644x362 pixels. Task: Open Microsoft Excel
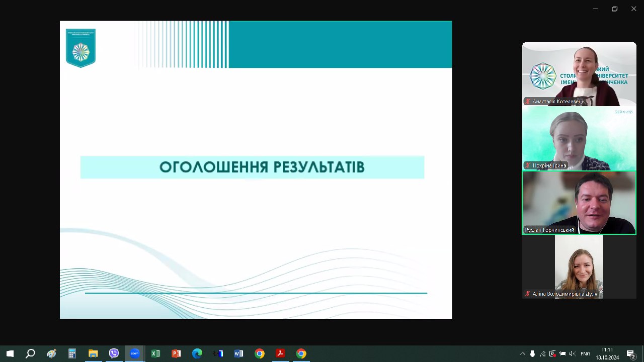[x=155, y=354]
